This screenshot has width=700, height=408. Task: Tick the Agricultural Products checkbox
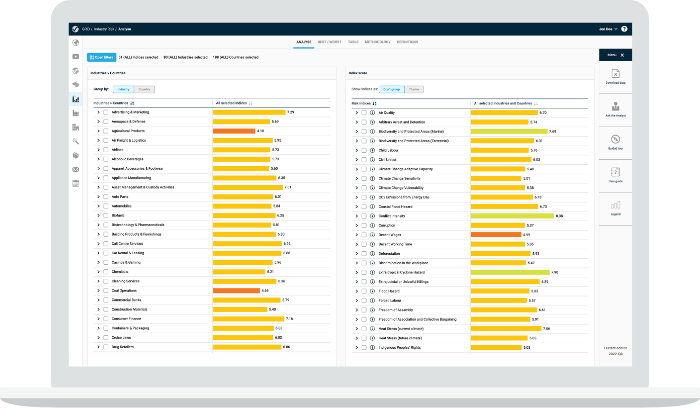coord(106,131)
